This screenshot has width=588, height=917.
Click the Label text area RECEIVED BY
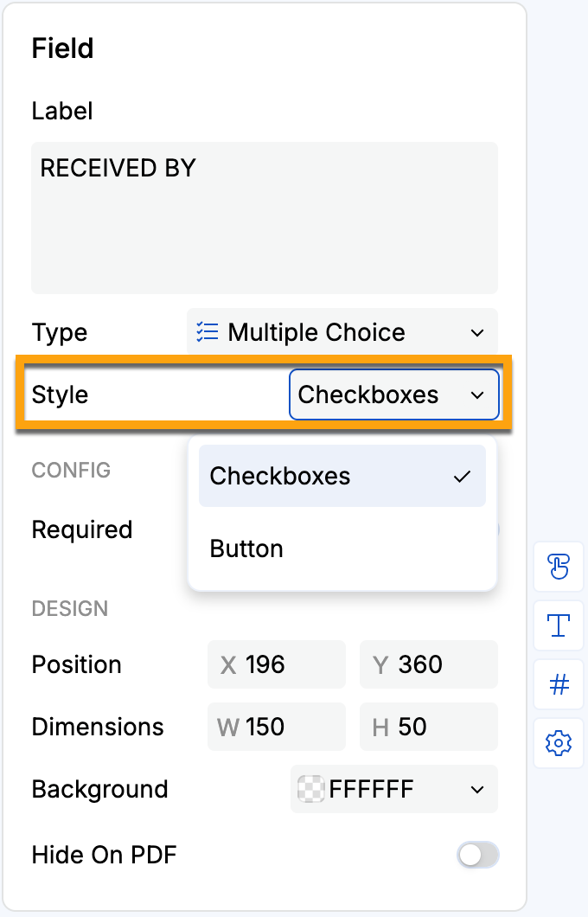click(x=265, y=218)
